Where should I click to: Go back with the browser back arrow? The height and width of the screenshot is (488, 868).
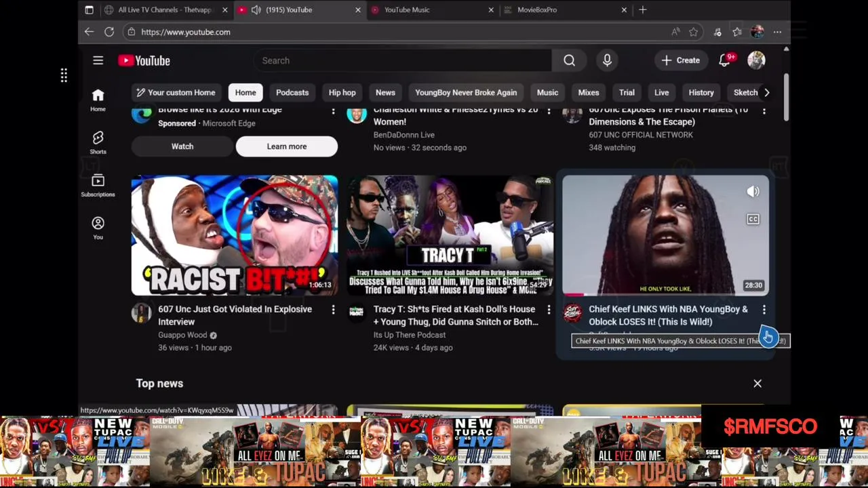[x=89, y=32]
